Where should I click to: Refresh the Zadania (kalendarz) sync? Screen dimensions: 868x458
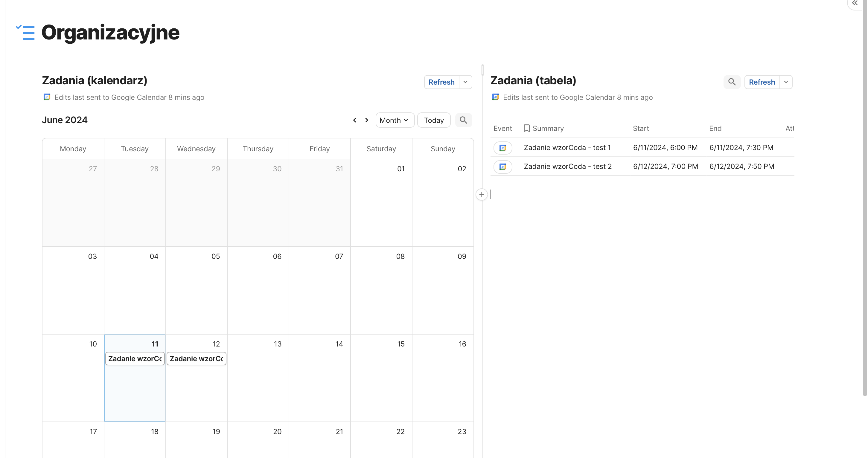pyautogui.click(x=441, y=82)
